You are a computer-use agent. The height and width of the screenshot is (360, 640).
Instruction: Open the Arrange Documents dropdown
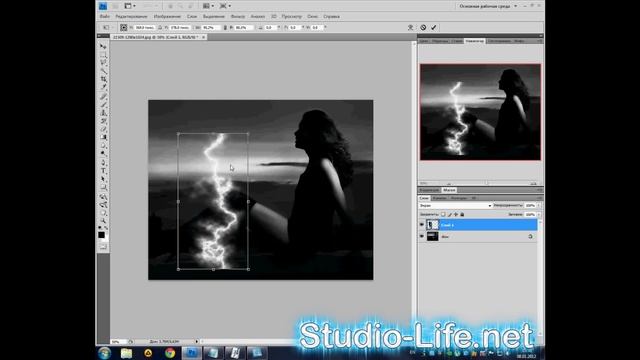[208, 6]
